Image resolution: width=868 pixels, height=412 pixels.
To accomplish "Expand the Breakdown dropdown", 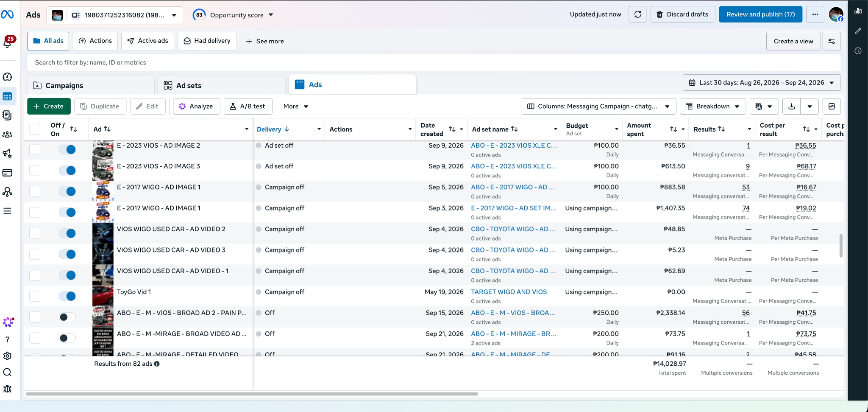I will (713, 107).
